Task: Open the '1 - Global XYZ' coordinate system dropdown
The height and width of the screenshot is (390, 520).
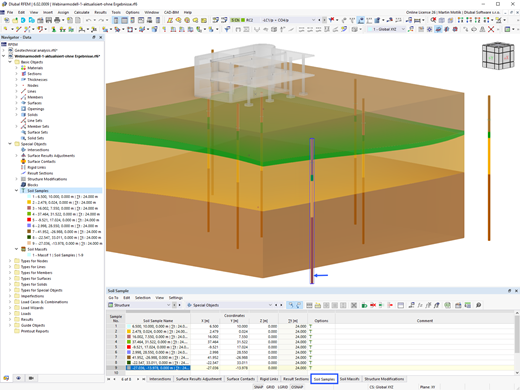Action: 403,29
